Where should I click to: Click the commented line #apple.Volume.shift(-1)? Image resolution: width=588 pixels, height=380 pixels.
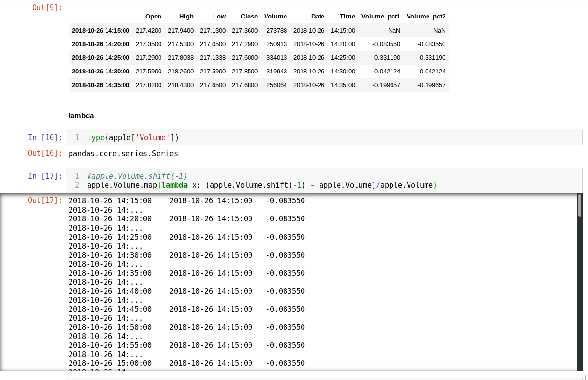(137, 176)
